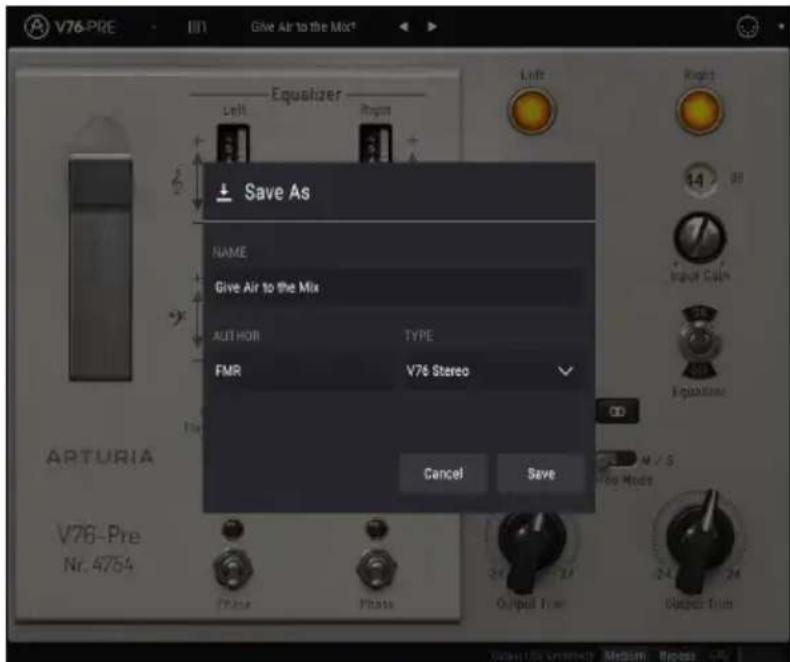Flip the left channel Phase switch
Screen dimensions: 790x662
(232, 569)
